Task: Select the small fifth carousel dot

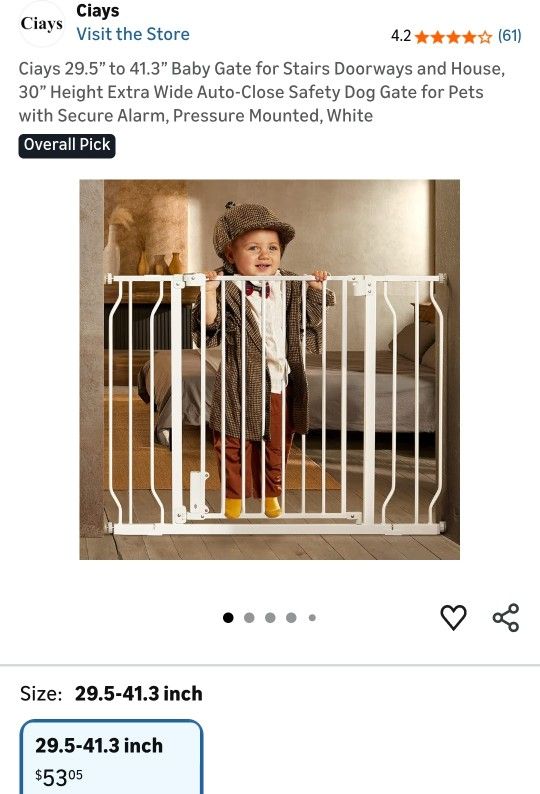Action: pyautogui.click(x=312, y=618)
